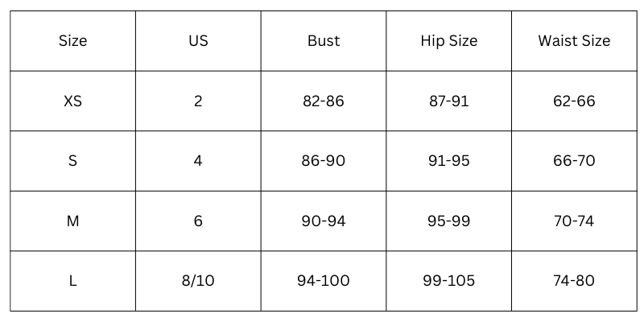Click the L size row label
The width and height of the screenshot is (644, 322).
(72, 281)
